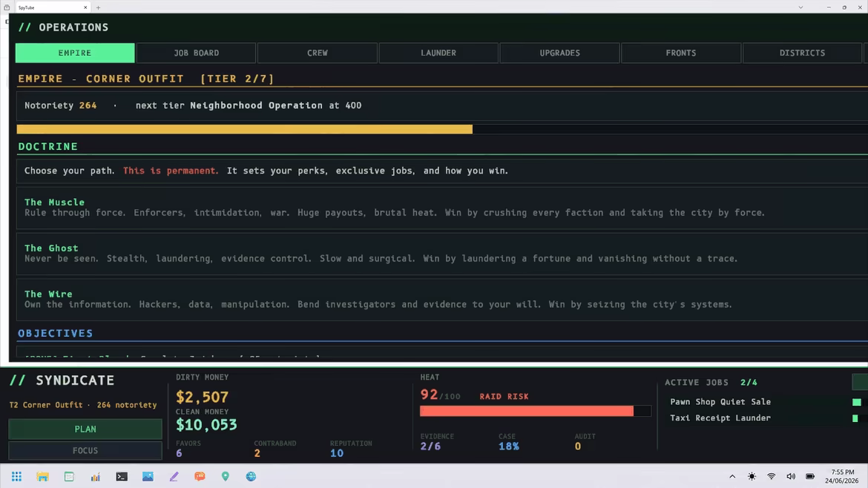The height and width of the screenshot is (488, 868).
Task: Open the globe browser icon in taskbar
Action: [251, 476]
